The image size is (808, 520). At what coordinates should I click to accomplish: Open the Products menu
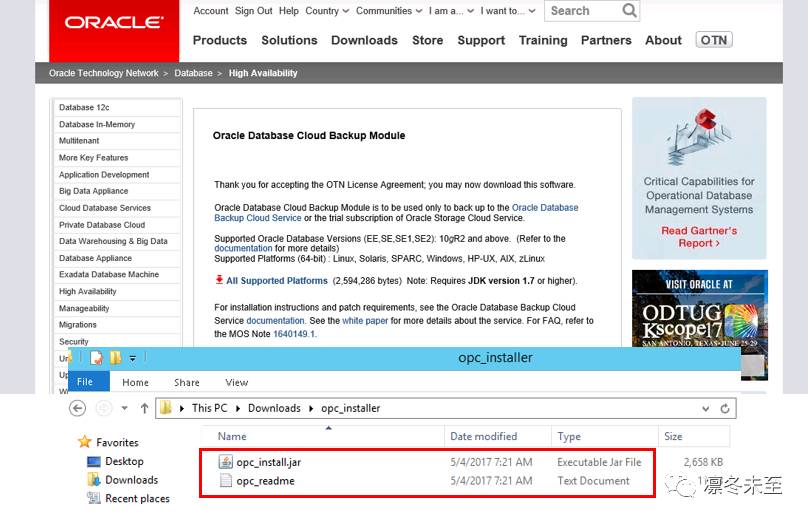(x=220, y=40)
